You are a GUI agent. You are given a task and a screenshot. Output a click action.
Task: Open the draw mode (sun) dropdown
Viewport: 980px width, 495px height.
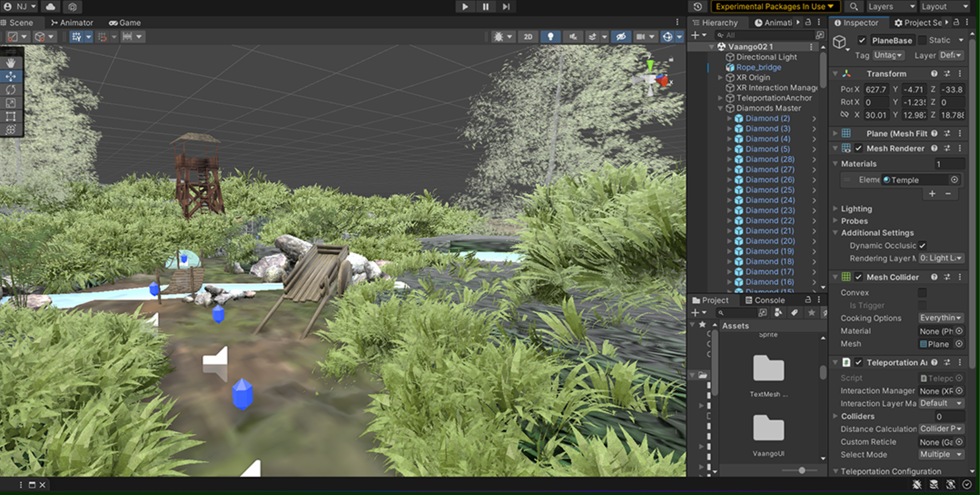(x=503, y=37)
